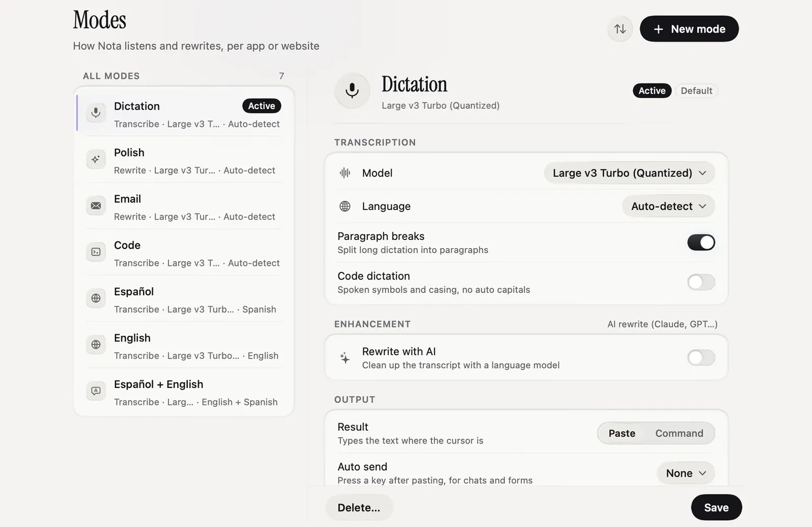This screenshot has width=812, height=527.
Task: Click the envelope icon in Email row
Action: coord(96,205)
